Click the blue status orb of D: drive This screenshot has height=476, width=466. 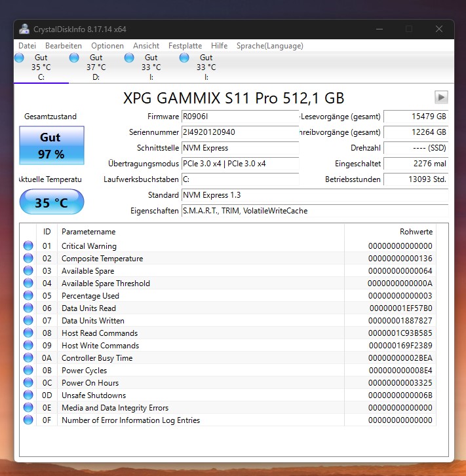pyautogui.click(x=74, y=58)
